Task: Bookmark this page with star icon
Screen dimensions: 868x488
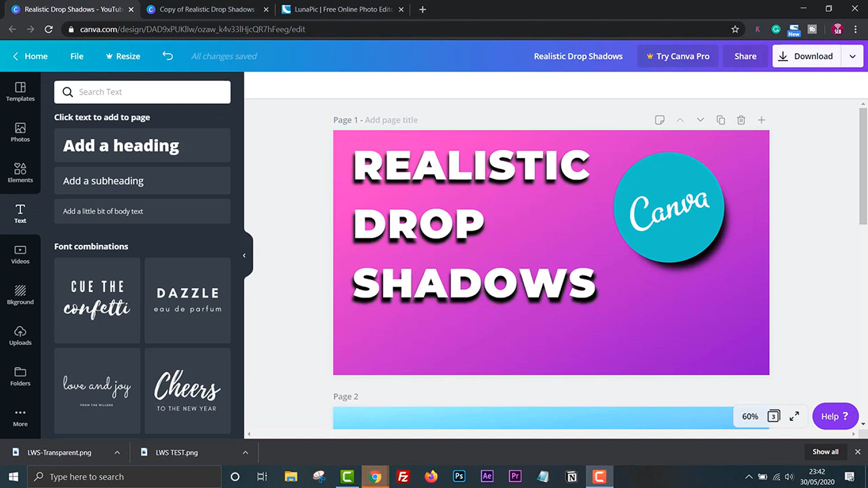Action: coord(735,29)
